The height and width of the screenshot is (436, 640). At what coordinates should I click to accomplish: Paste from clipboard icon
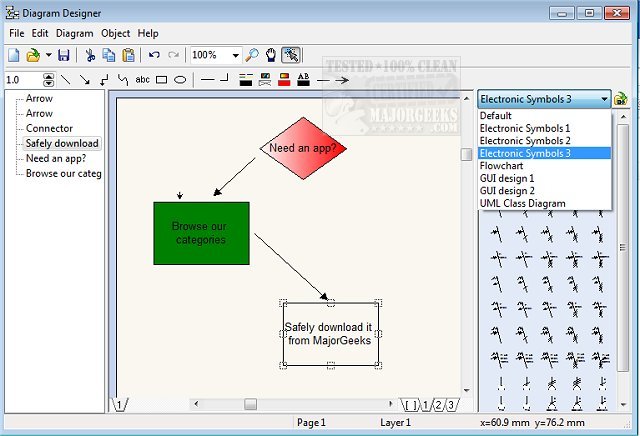(x=129, y=55)
